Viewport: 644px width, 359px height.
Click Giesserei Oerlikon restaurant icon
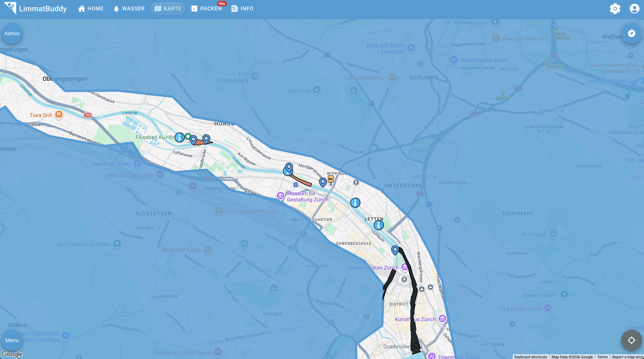393,77
